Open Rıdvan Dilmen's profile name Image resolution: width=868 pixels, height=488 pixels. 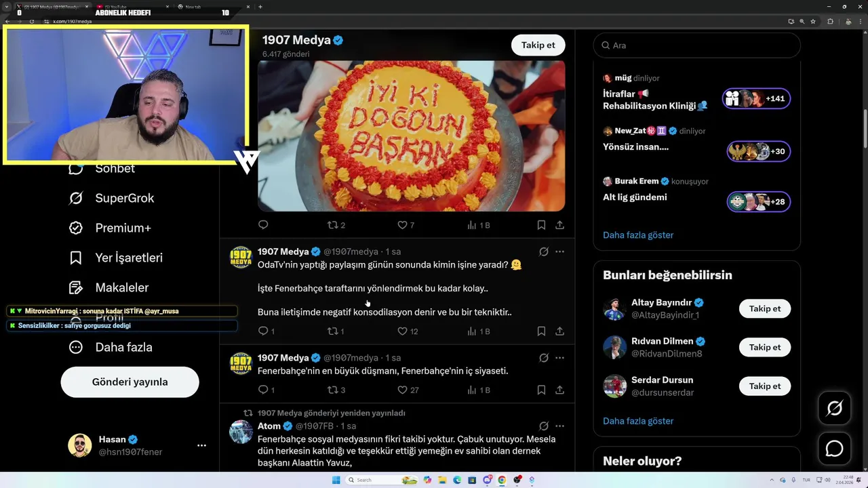662,341
